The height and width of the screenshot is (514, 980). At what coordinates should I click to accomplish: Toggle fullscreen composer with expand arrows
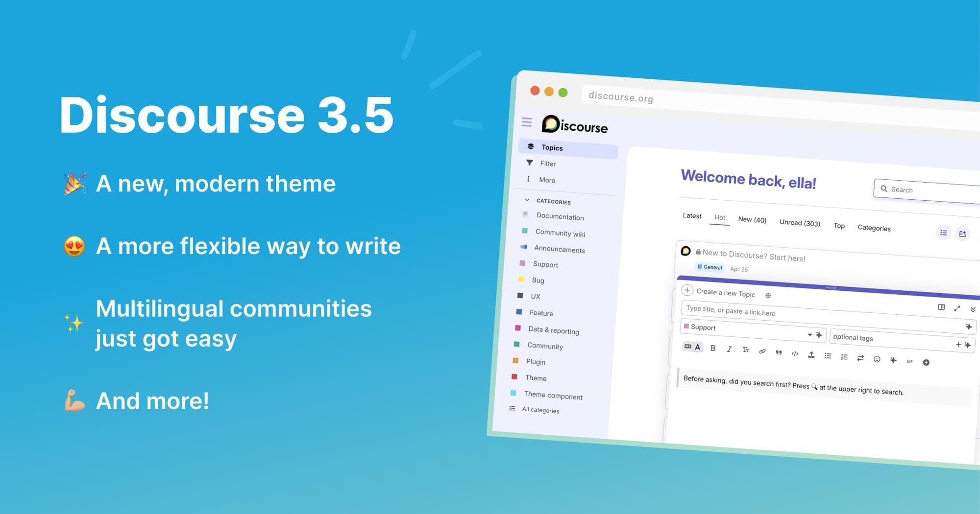(957, 308)
